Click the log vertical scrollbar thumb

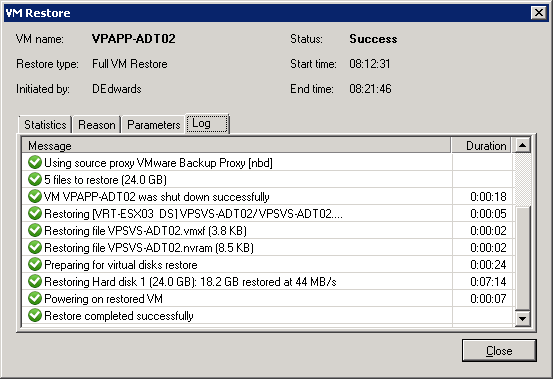(x=522, y=258)
